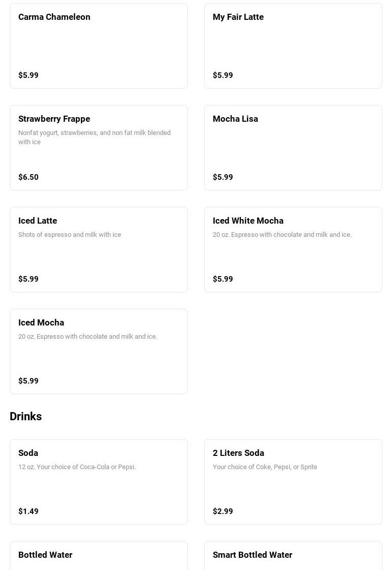Image resolution: width=392 pixels, height=570 pixels.
Task: Open the Bottled Water item
Action: (x=99, y=555)
